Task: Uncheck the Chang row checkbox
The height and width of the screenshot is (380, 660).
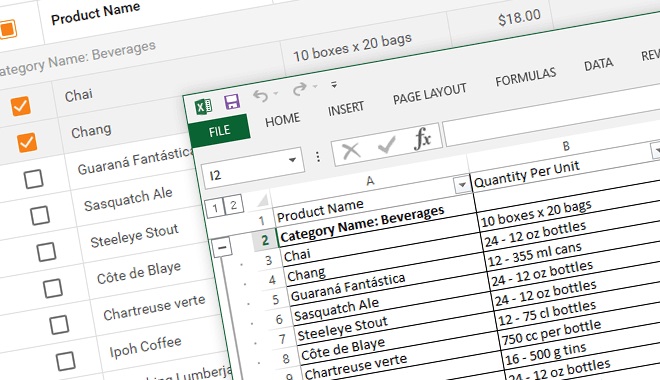Action: coord(27,142)
